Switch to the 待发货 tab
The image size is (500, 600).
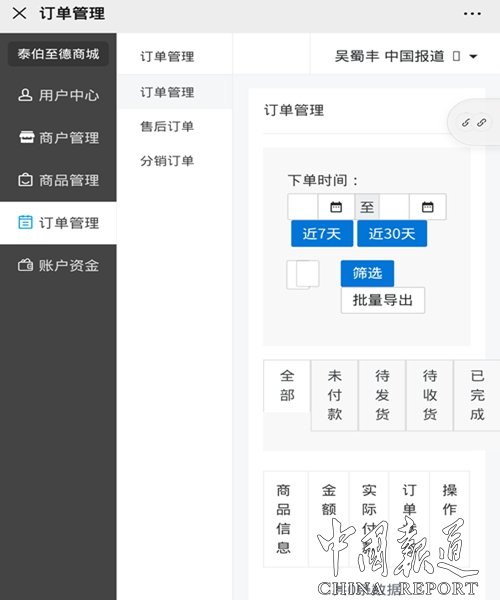(x=382, y=395)
